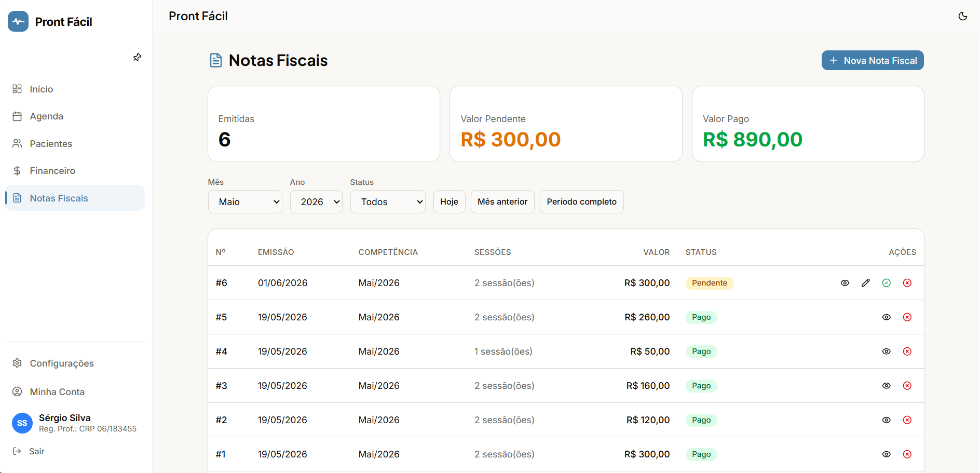Click the 1 sessão(ões) cell
Screen dimensions: 980x473
pyautogui.click(x=503, y=352)
